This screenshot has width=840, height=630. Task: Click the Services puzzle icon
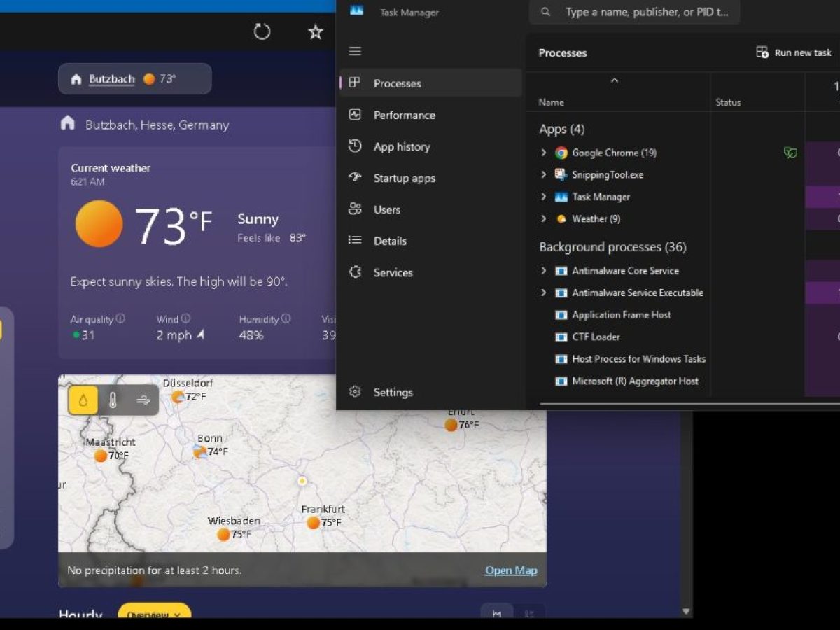coord(355,272)
